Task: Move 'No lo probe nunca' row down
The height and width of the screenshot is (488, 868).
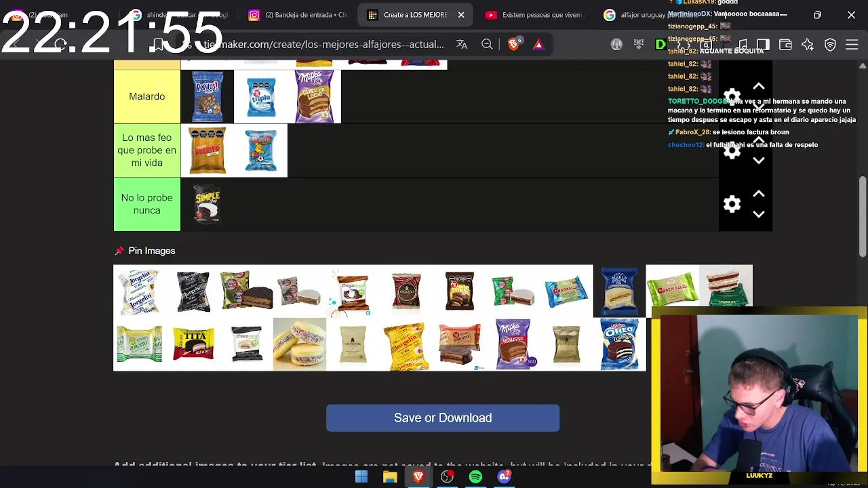Action: point(759,214)
